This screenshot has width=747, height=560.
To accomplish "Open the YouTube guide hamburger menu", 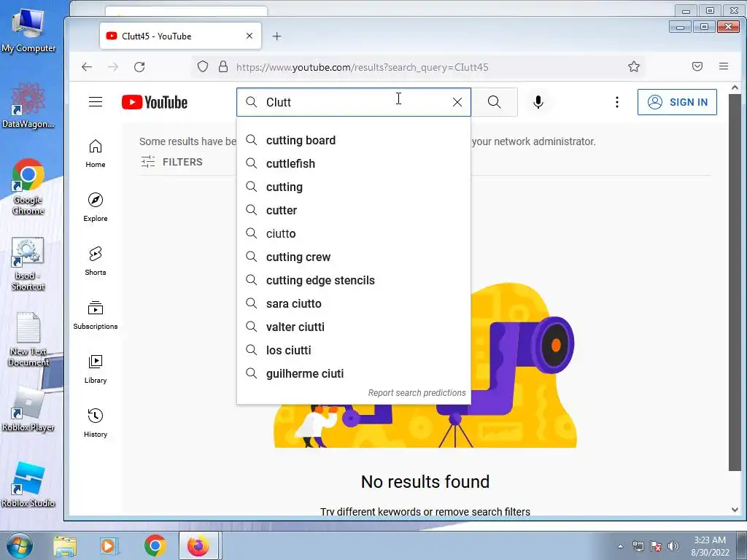I will (x=96, y=102).
